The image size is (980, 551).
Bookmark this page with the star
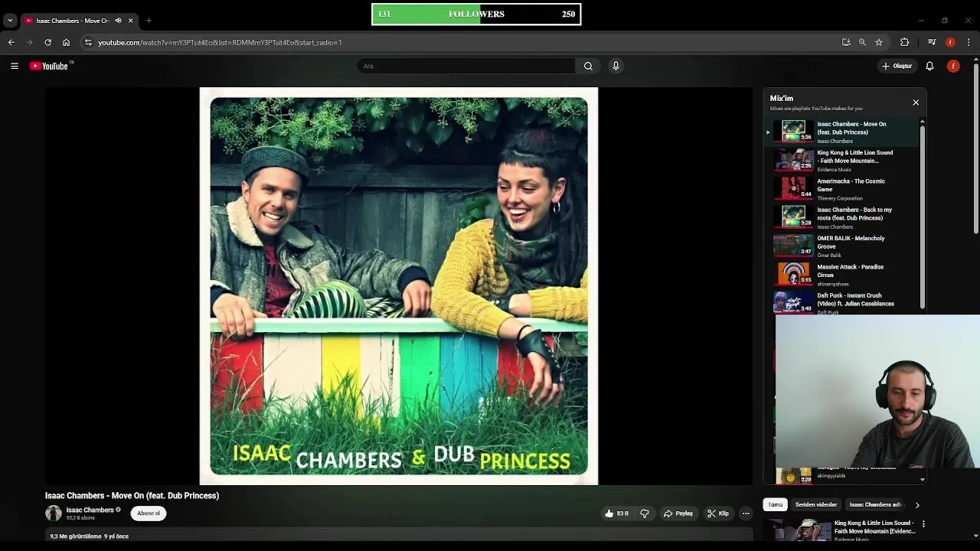(879, 42)
